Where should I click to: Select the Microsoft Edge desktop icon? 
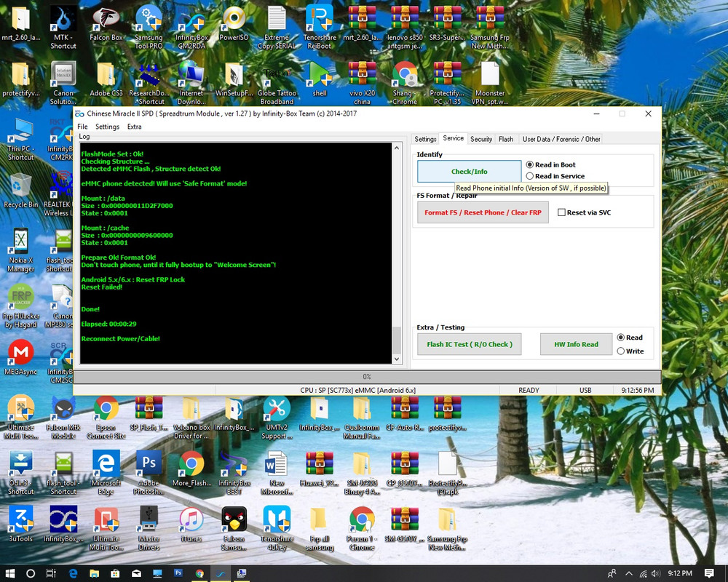(106, 472)
